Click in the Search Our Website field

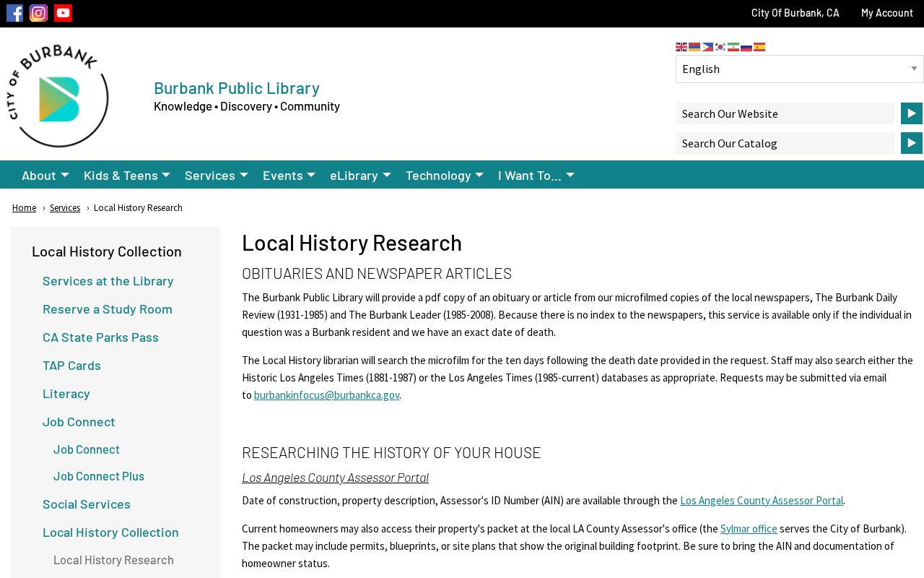point(785,113)
